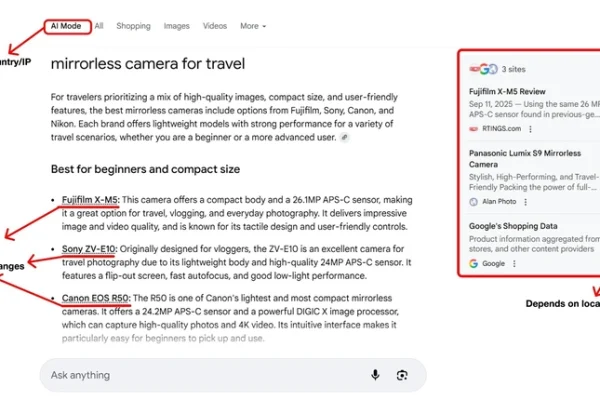Open Google's Shopping Data source
The image size is (600, 400).
tap(513, 226)
